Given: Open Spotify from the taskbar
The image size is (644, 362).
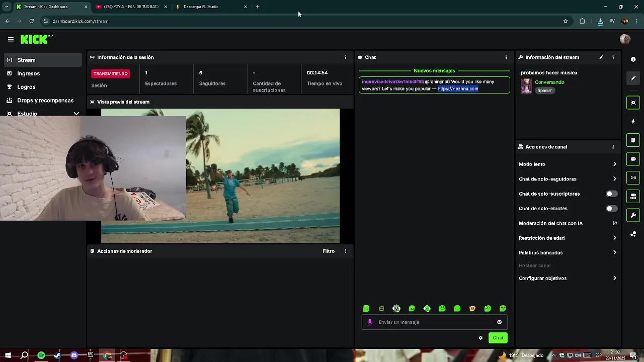Looking at the screenshot, I should [41, 355].
